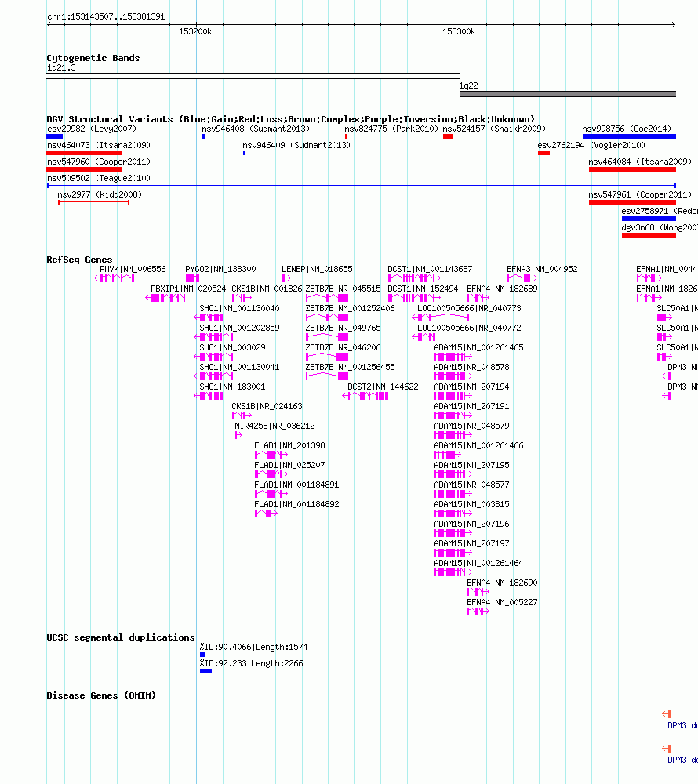Click the ZBTB7B NR_046206 transcript

click(327, 357)
